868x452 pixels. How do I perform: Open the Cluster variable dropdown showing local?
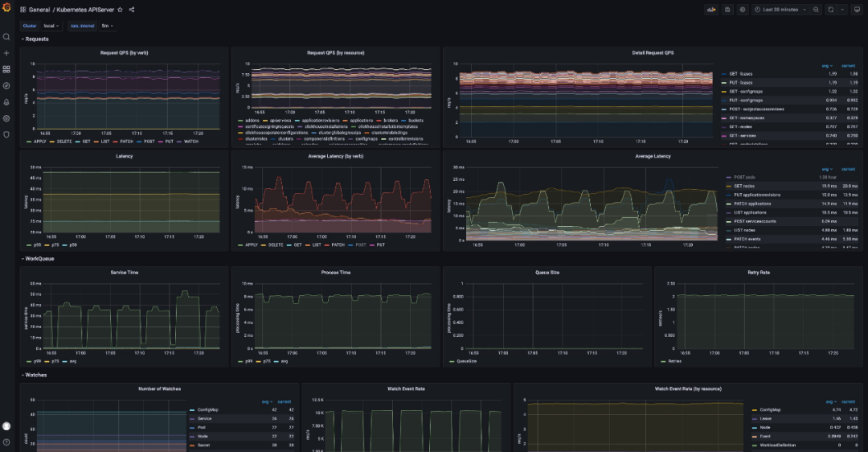point(51,26)
